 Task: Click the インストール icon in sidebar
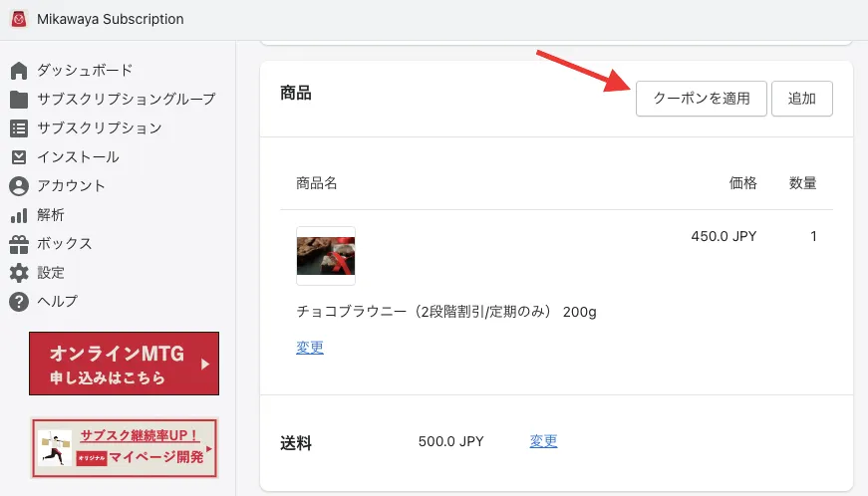(19, 157)
